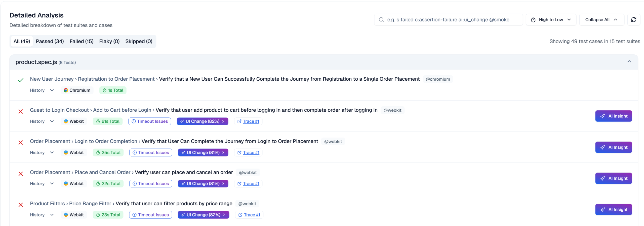Open the High to Low sort dropdown

[551, 20]
